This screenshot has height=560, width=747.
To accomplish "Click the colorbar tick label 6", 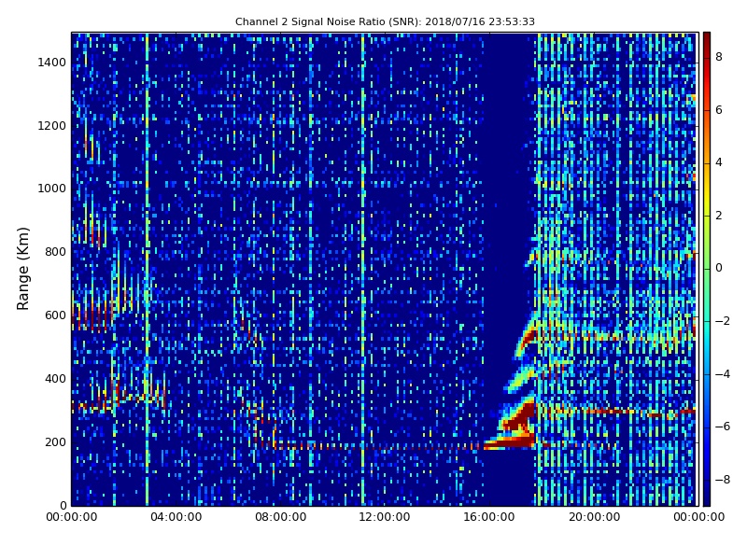I will tap(719, 110).
